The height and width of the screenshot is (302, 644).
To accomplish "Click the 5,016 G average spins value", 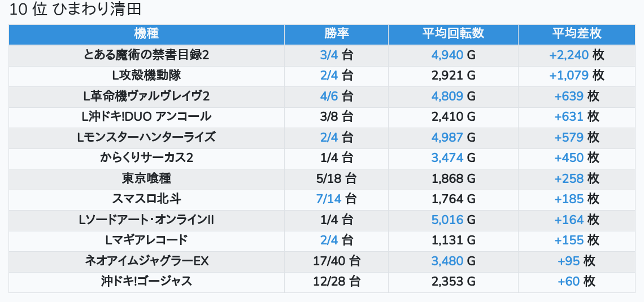I will point(453,220).
